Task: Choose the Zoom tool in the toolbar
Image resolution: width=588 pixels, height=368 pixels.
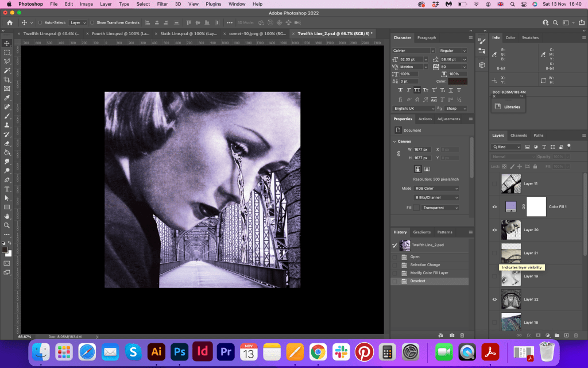Action: (x=7, y=225)
